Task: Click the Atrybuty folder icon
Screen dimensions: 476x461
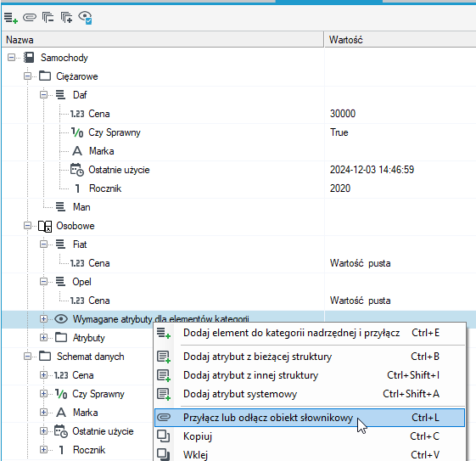Action: tap(61, 337)
